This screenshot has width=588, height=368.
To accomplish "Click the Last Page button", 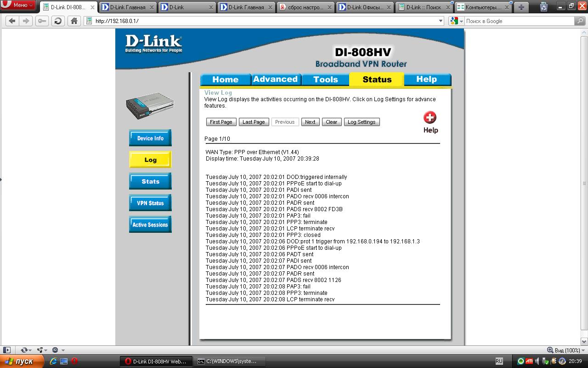I will coord(254,122).
